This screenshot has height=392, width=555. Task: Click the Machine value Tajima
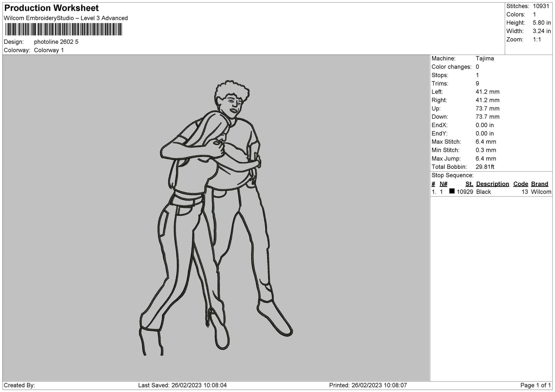coord(485,58)
